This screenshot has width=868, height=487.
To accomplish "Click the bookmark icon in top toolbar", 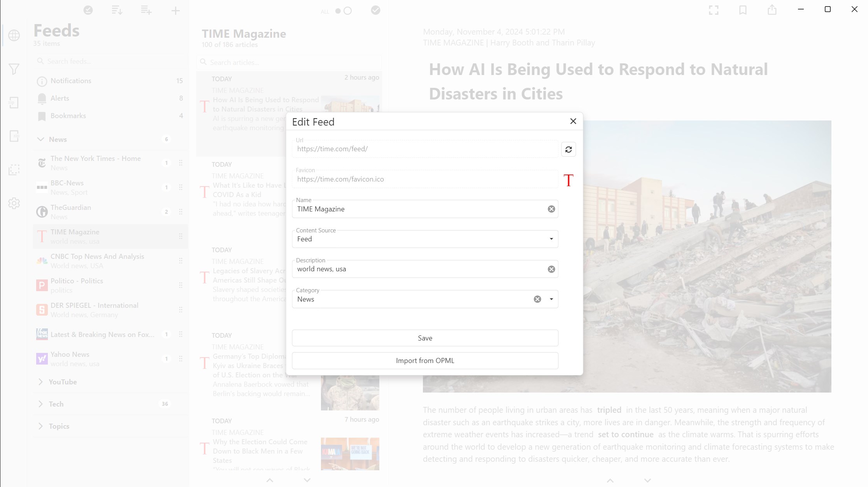I will (743, 10).
